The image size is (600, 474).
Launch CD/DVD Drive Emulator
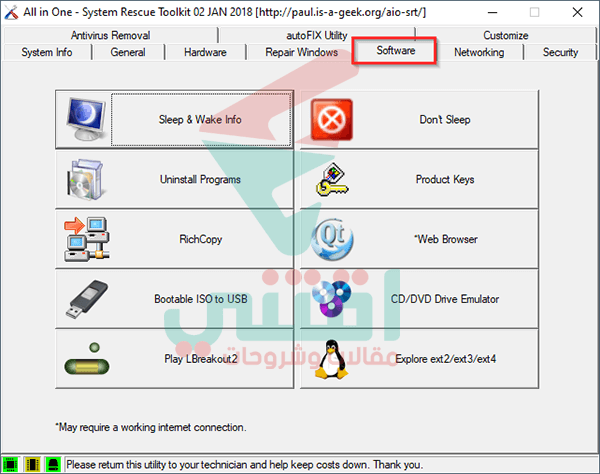pos(419,299)
